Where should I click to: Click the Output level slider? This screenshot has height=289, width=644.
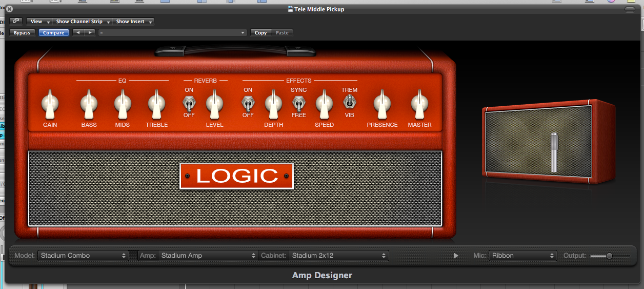click(610, 256)
